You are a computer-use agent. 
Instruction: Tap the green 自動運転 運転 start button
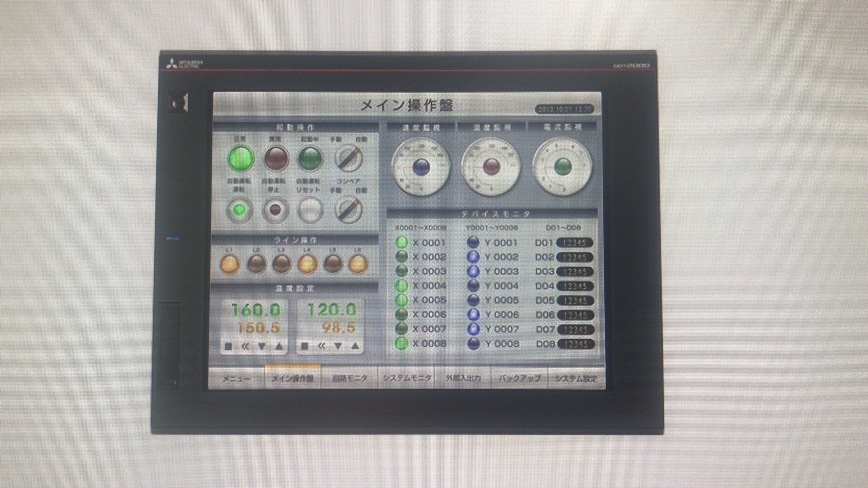(239, 209)
